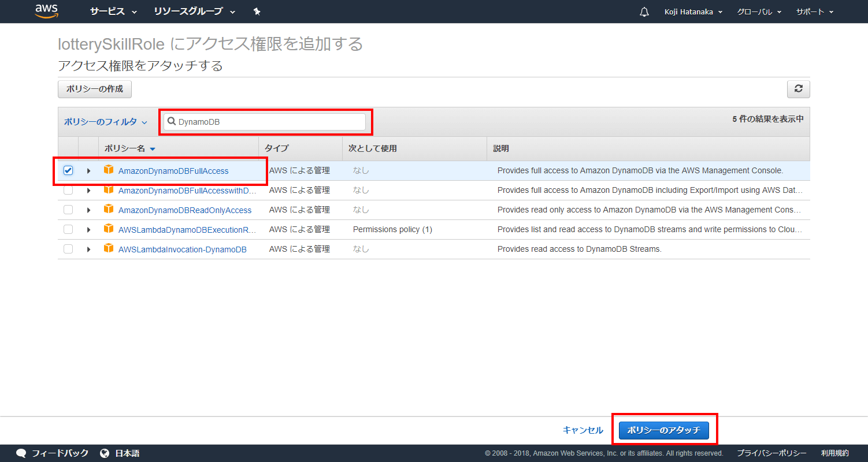Open the リソースグループ menu
This screenshot has height=462, width=868.
tap(195, 12)
